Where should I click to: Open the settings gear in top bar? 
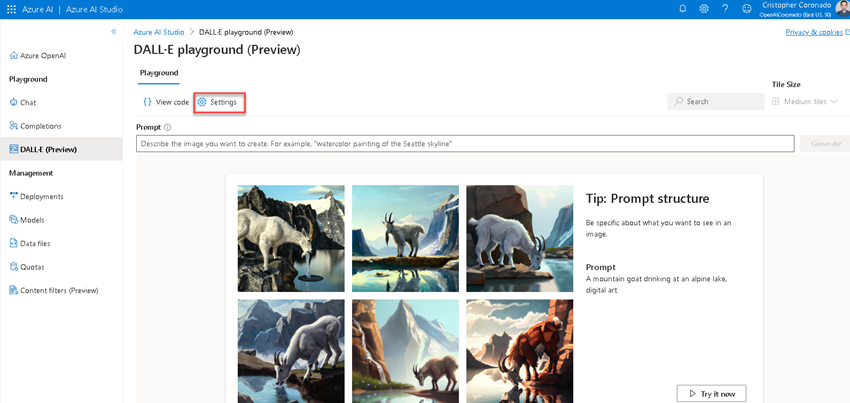pyautogui.click(x=704, y=8)
